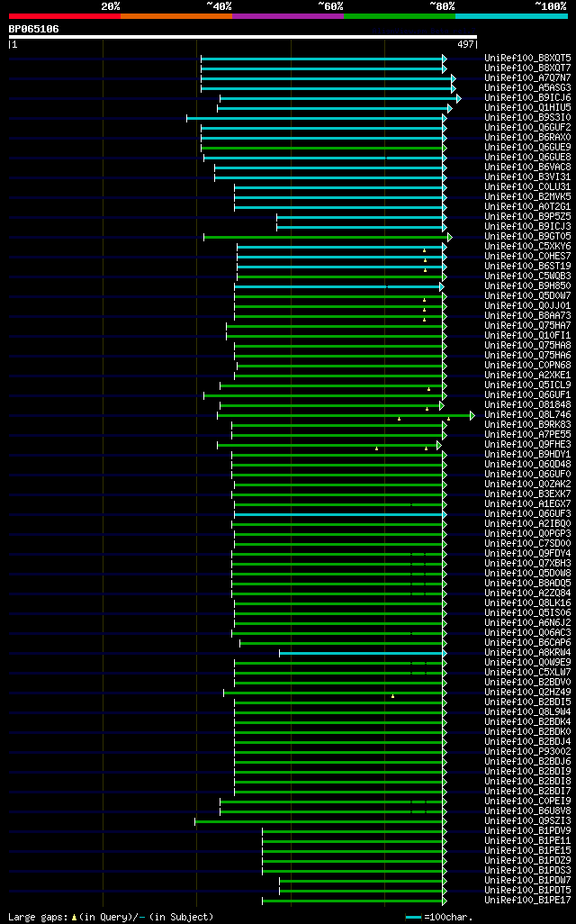
Task: Open the UniRef100_Q1HIU5 hit label
Action: tap(527, 108)
